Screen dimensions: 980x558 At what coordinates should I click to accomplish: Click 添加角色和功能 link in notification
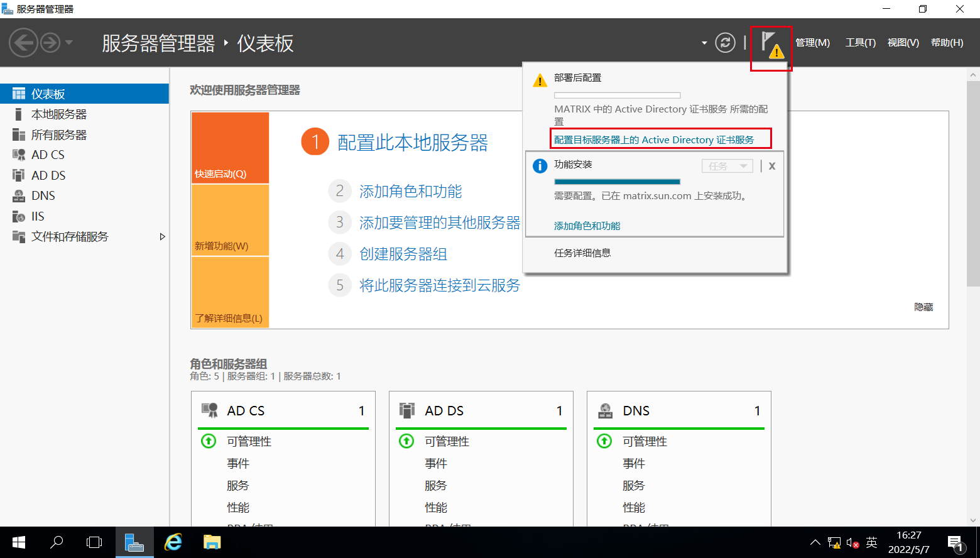tap(587, 226)
